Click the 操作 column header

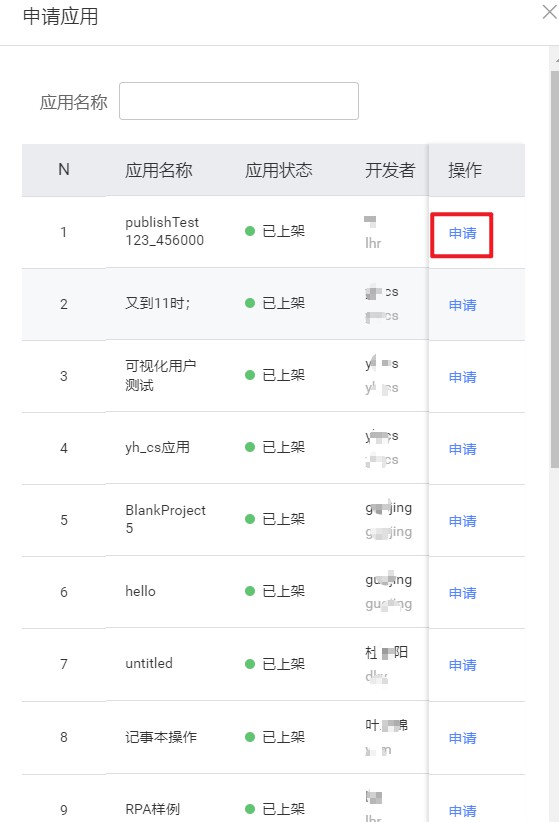(x=465, y=170)
